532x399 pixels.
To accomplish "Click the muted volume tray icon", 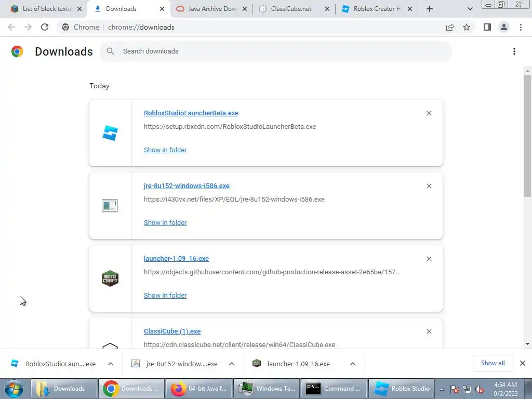I will tap(480, 390).
